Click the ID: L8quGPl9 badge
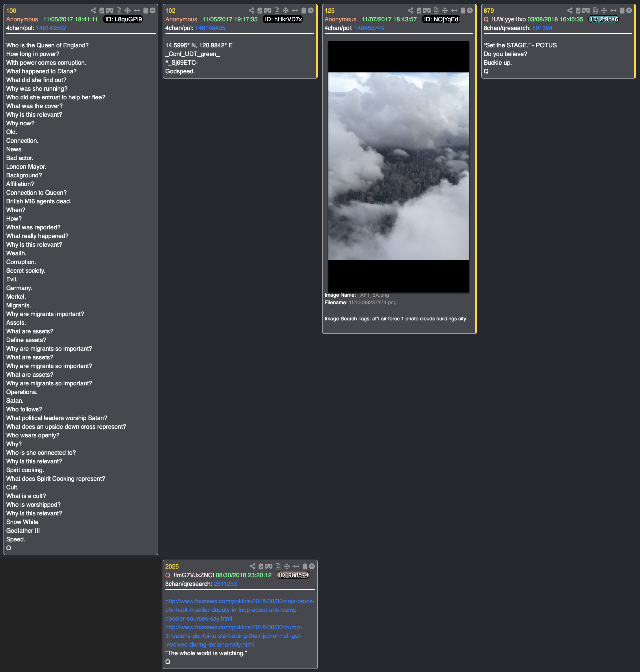The height and width of the screenshot is (672, 640). click(x=123, y=19)
